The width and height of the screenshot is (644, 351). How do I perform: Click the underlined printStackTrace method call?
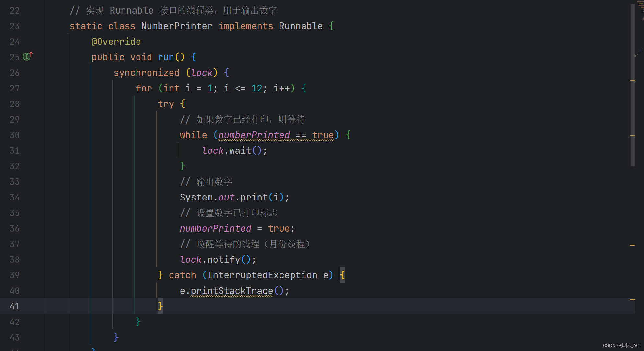232,291
